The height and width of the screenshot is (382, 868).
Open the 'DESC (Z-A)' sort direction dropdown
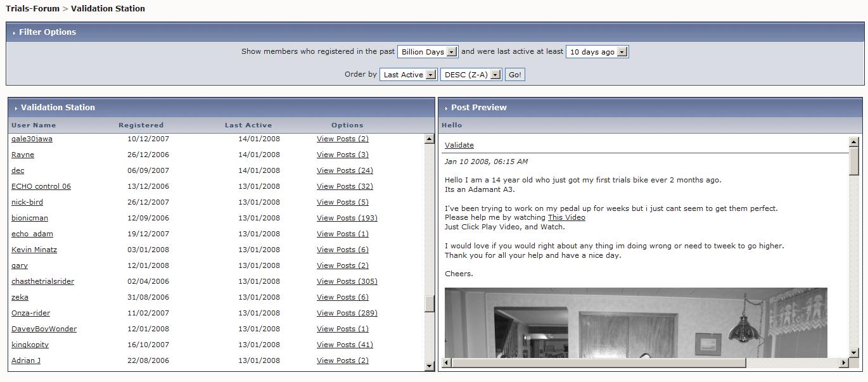[471, 75]
